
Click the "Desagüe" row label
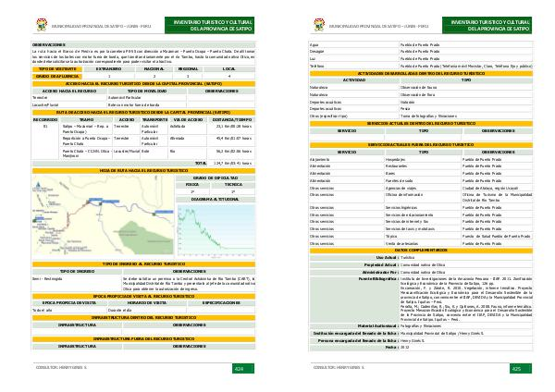pyautogui.click(x=316, y=52)
